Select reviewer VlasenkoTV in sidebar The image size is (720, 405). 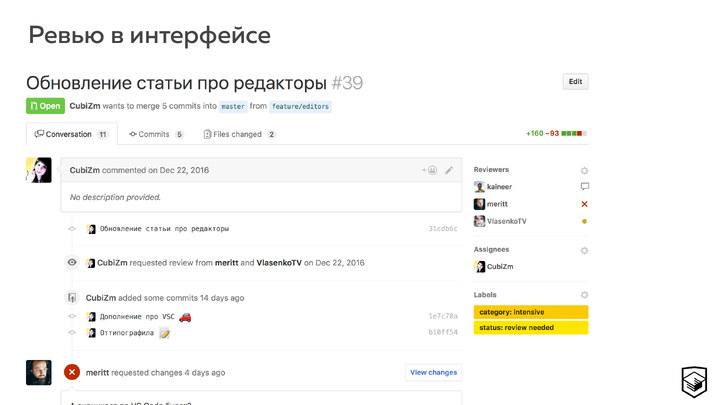[506, 221]
